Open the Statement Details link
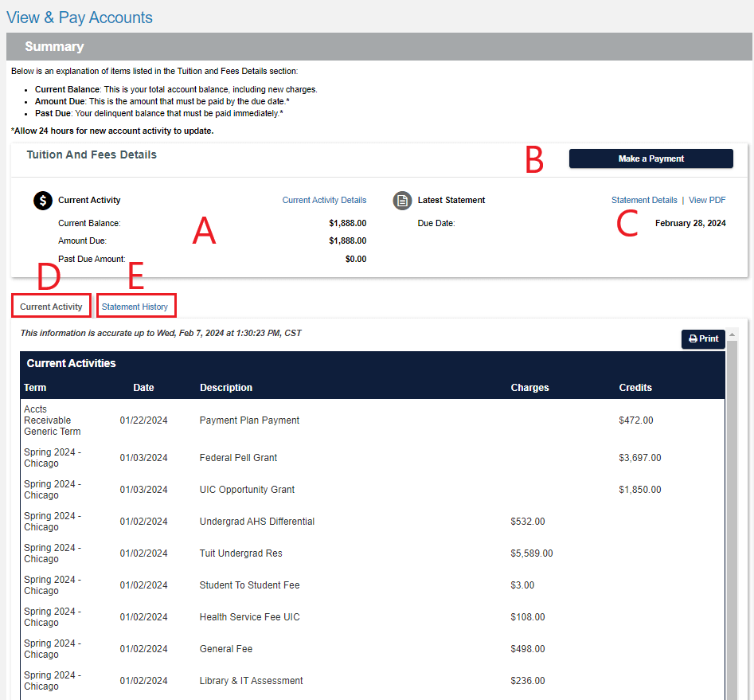The image size is (754, 700). click(644, 200)
